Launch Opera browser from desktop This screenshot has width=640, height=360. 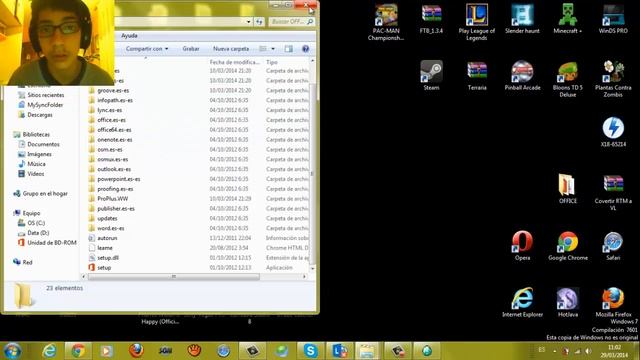click(x=522, y=246)
